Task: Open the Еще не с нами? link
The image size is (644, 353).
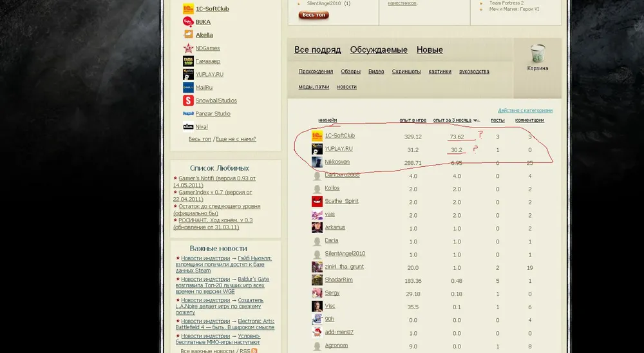Action: (x=236, y=139)
